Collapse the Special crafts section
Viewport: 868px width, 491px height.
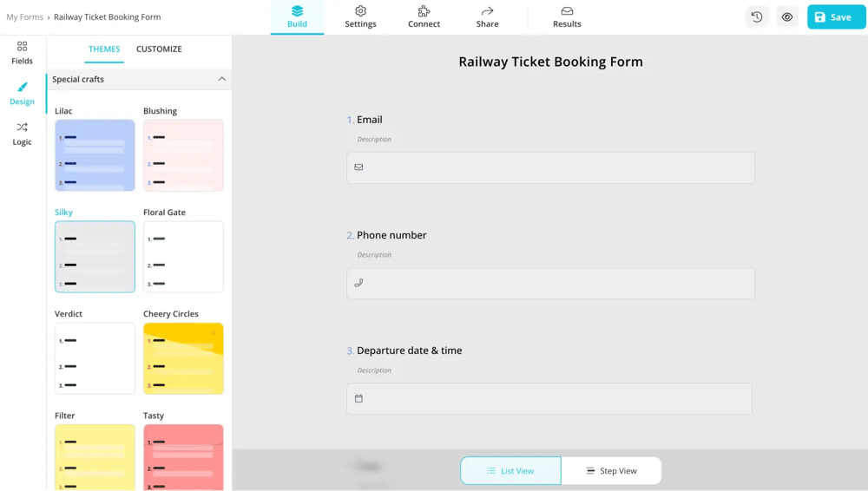221,79
